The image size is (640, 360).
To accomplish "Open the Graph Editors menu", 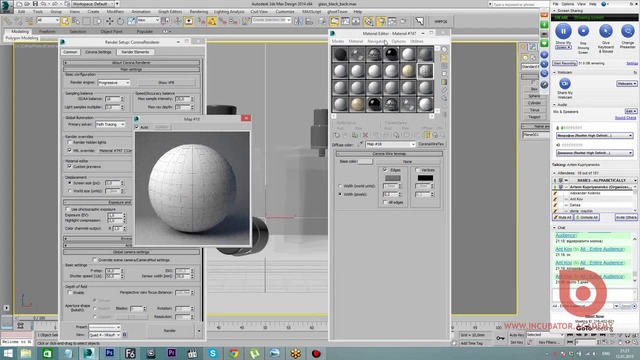I will pyautogui.click(x=170, y=11).
